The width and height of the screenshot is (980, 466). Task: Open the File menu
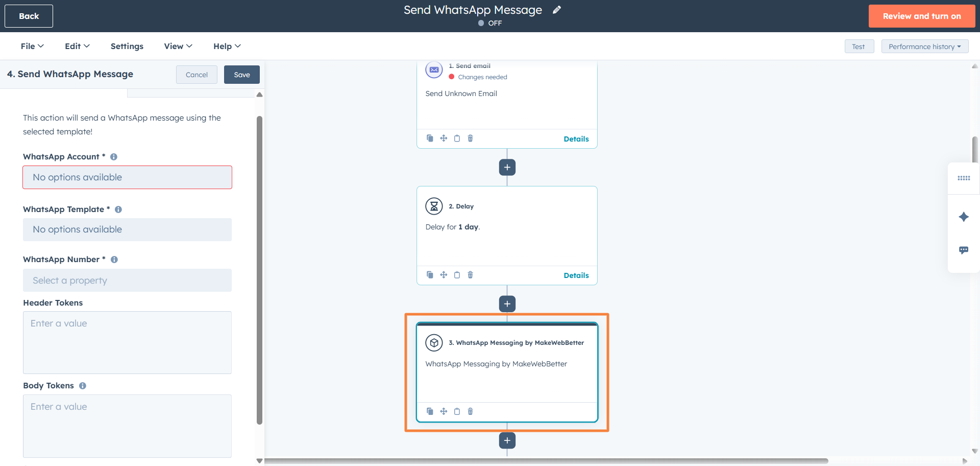(x=32, y=46)
